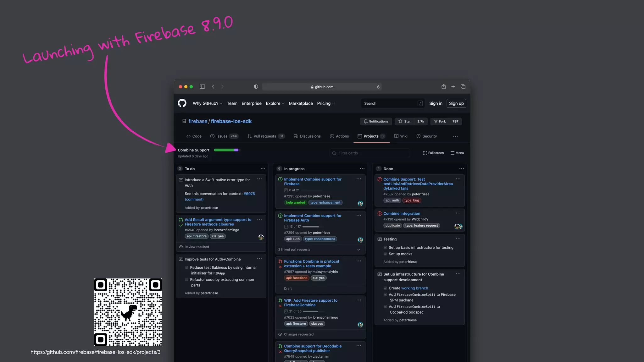Open Pull requests tab

click(266, 136)
